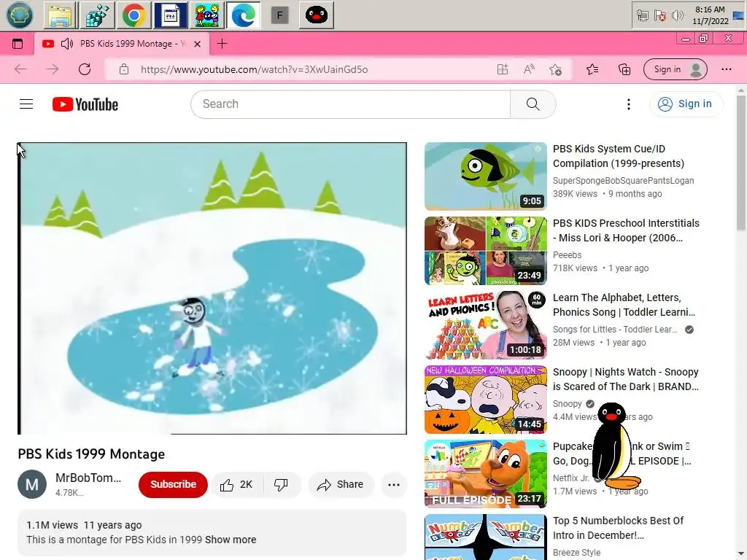
Task: Open the browser Favorites list
Action: click(592, 69)
